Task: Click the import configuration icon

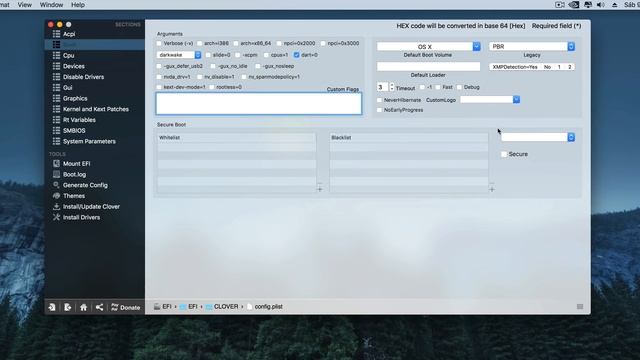Action: [52, 307]
